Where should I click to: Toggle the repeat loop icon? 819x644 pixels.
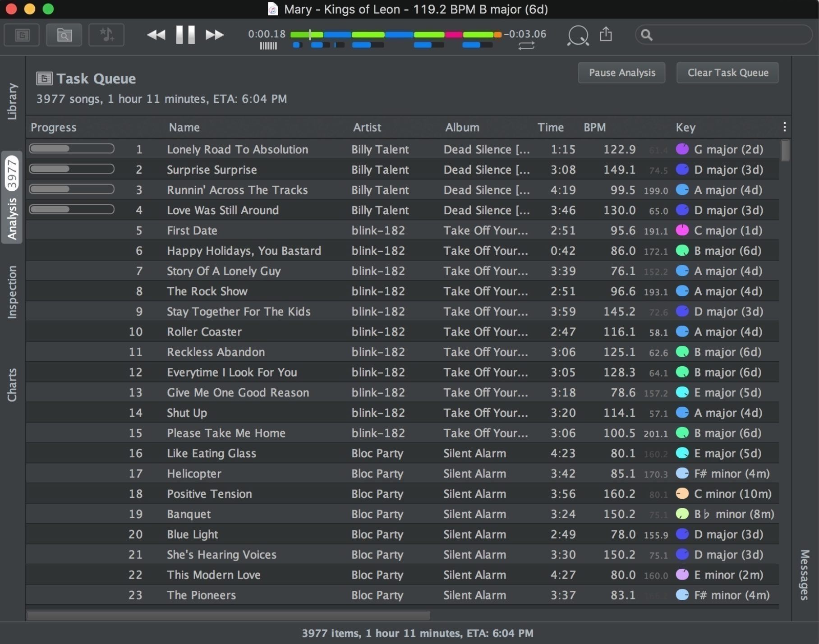(x=526, y=46)
